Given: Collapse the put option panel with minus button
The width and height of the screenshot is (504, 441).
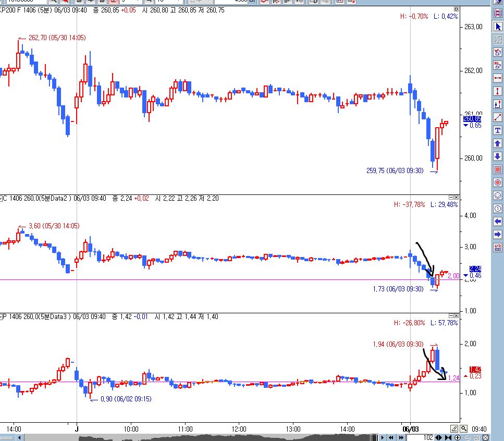Looking at the screenshot, I should [x=451, y=316].
